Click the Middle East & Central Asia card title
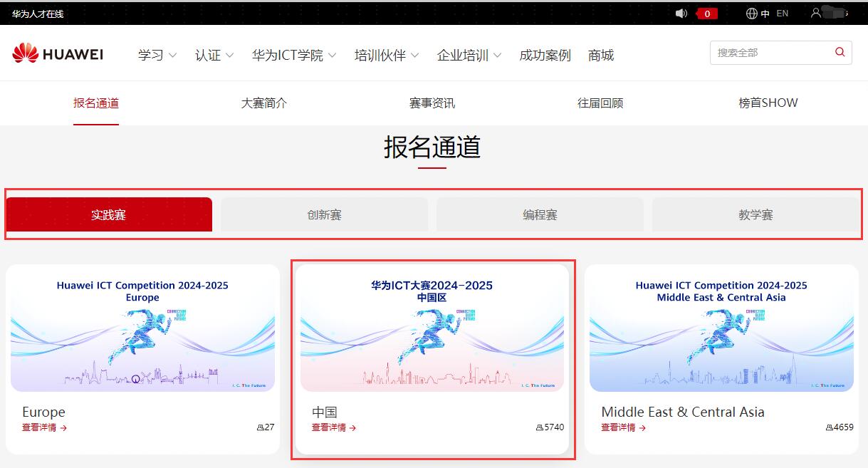This screenshot has height=468, width=868. point(683,412)
